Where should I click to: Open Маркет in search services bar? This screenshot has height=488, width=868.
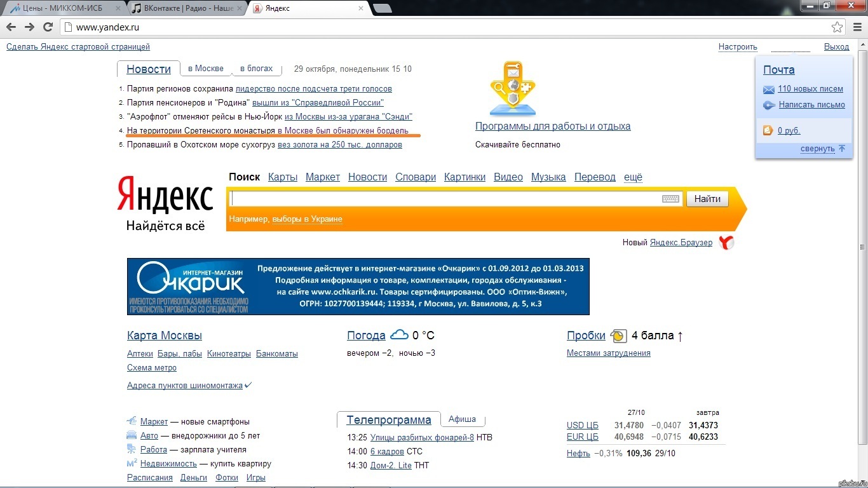323,177
